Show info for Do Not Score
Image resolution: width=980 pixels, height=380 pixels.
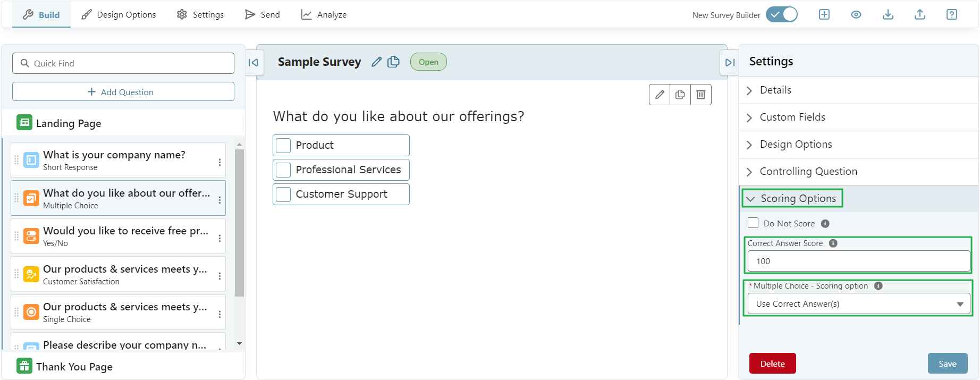click(x=825, y=224)
